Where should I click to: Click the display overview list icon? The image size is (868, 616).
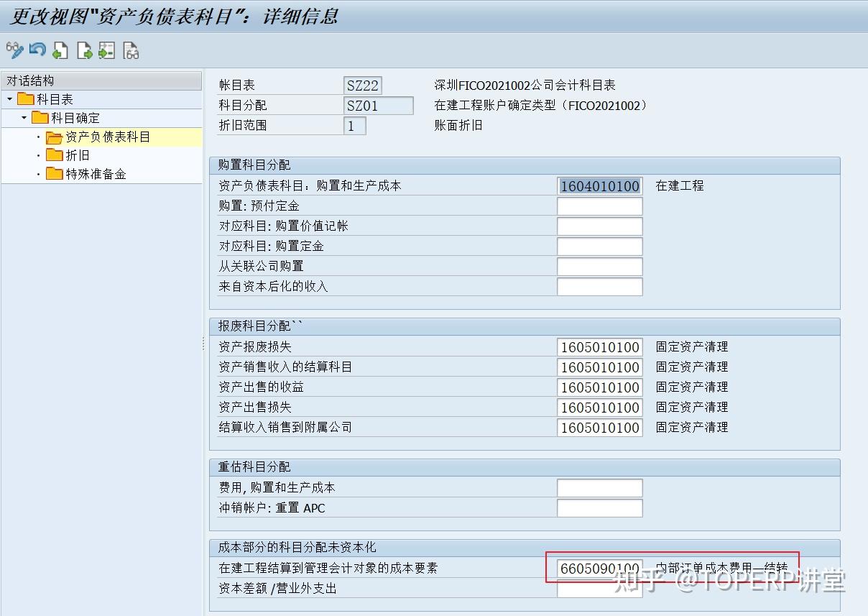131,50
